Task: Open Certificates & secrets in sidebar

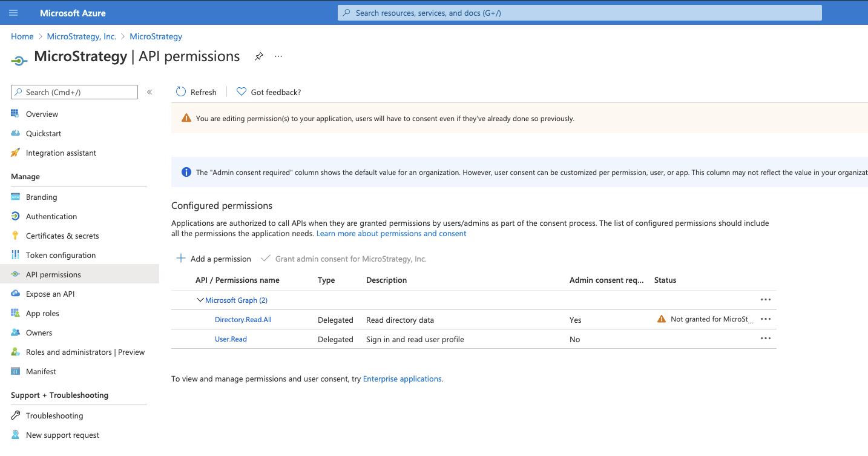Action: point(62,236)
